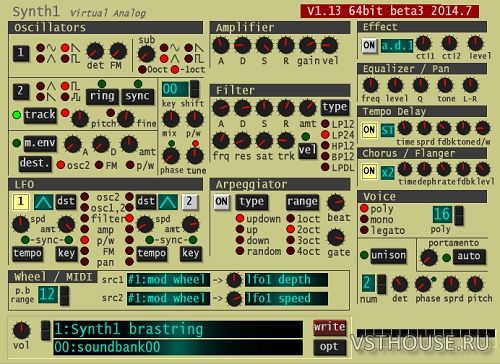The width and height of the screenshot is (500, 364).
Task: Toggle the Effect ON switch
Action: pyautogui.click(x=369, y=46)
